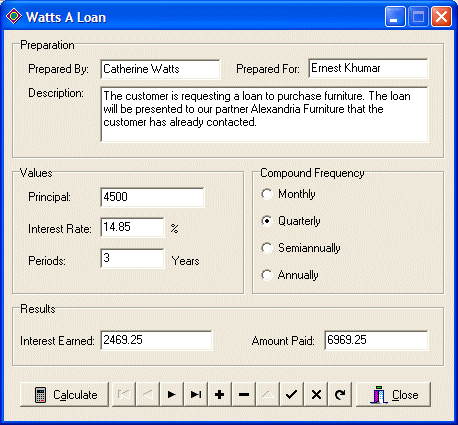Select Annually compound frequency
This screenshot has height=425, width=458.
pyautogui.click(x=290, y=275)
